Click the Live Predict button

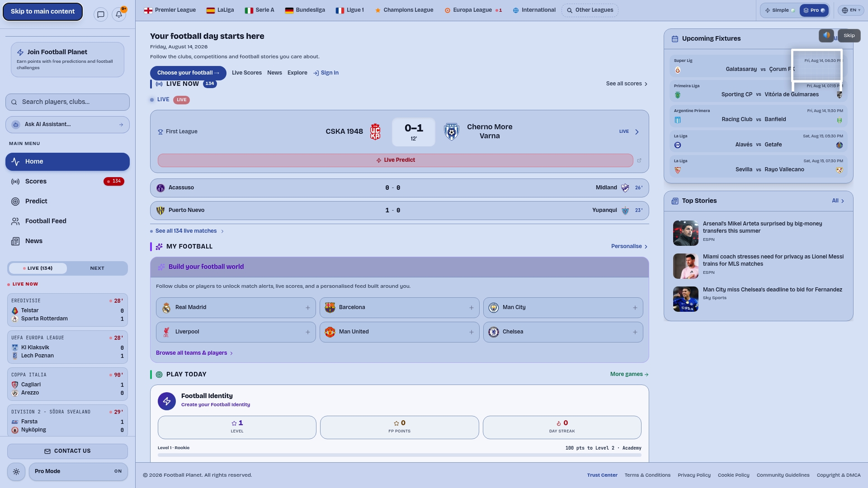click(396, 160)
